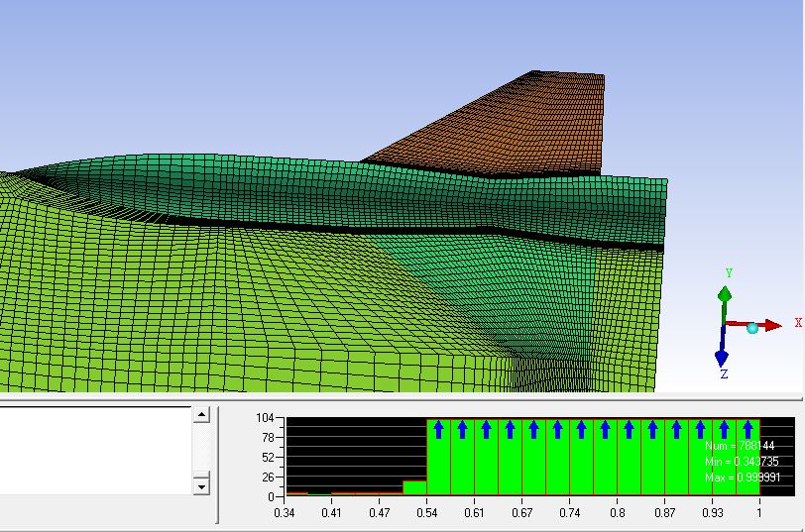Click the scroll down arrow of message panel
This screenshot has width=805, height=532.
(201, 485)
